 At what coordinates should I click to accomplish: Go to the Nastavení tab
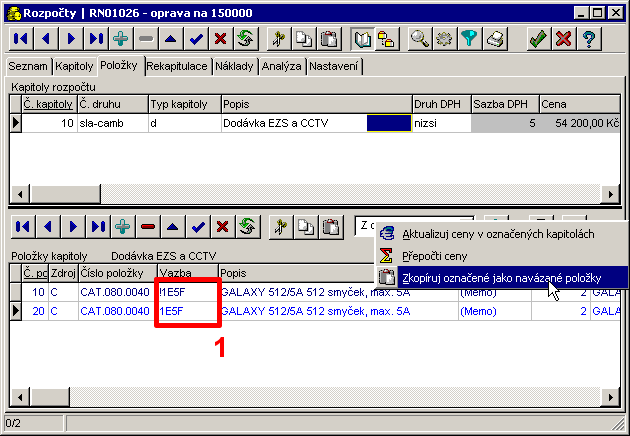coord(334,66)
